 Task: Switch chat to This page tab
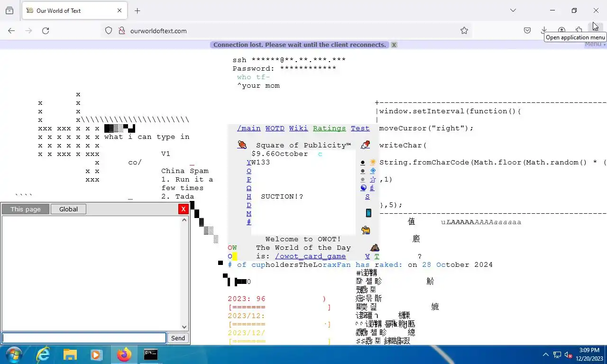coord(26,209)
